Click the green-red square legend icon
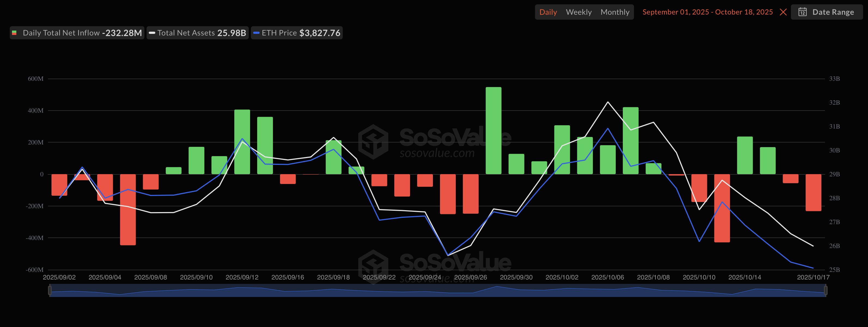The image size is (868, 327). 15,33
